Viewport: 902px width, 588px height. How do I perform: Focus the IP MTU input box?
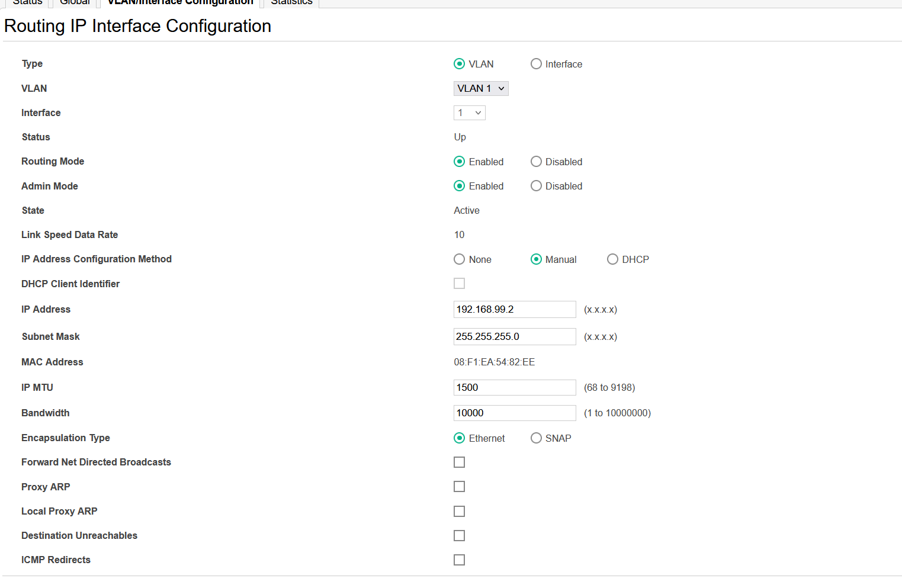point(514,387)
